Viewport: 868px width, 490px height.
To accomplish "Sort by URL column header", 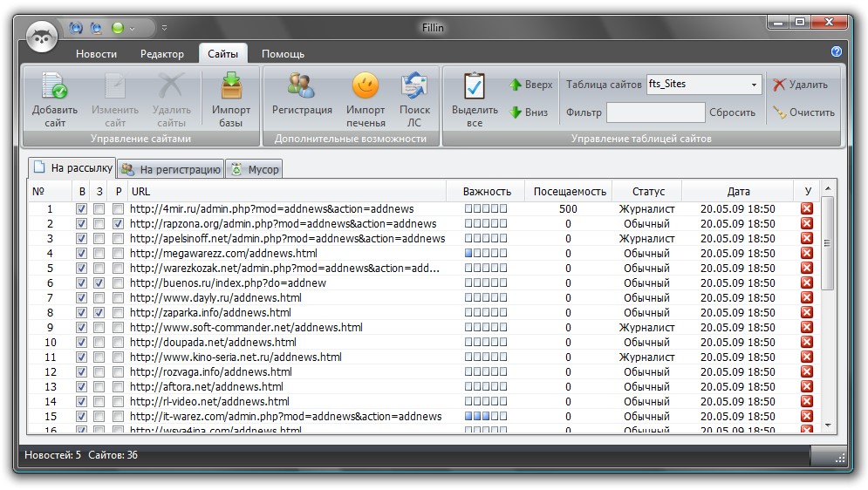I will [287, 191].
